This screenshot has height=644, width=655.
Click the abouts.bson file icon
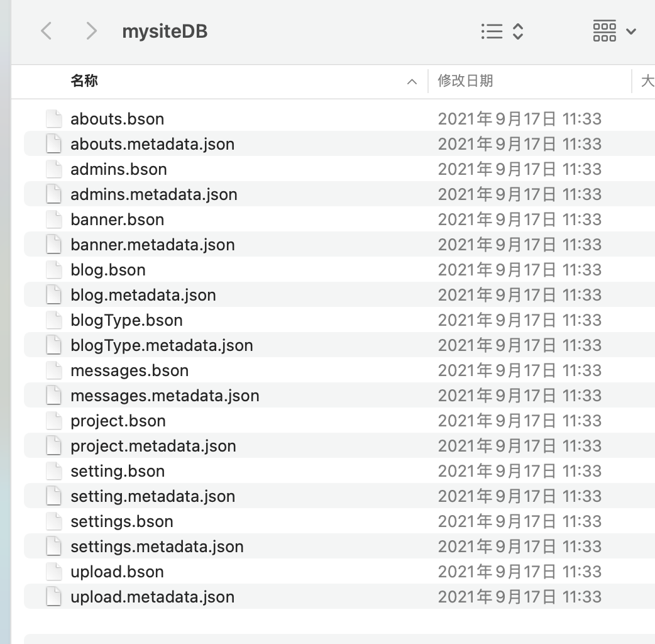point(54,119)
